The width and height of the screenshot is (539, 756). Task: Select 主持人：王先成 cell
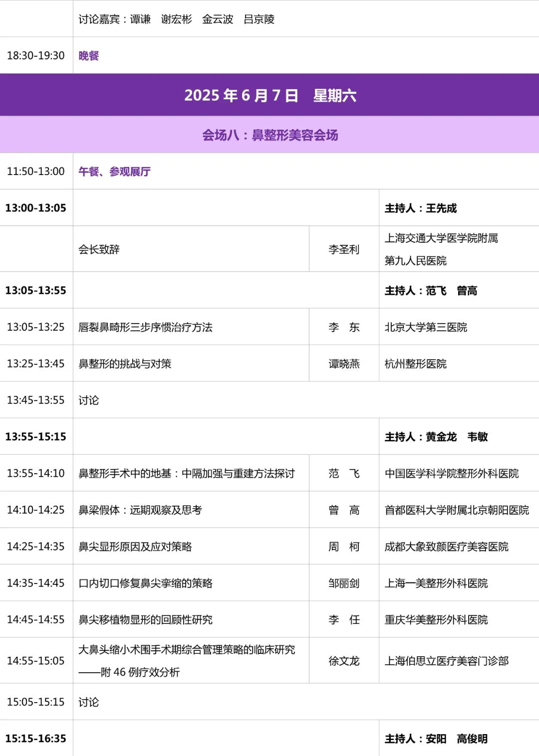[421, 208]
